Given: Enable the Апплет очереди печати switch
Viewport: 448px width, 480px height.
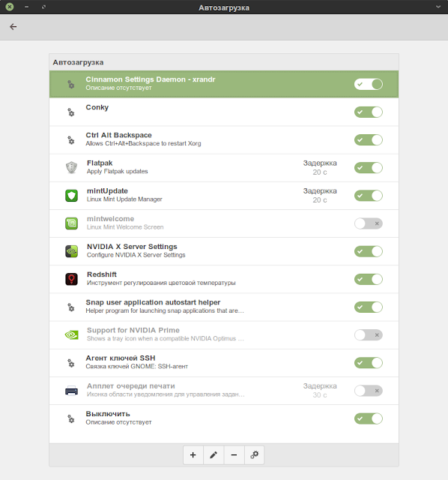Looking at the screenshot, I should [369, 391].
